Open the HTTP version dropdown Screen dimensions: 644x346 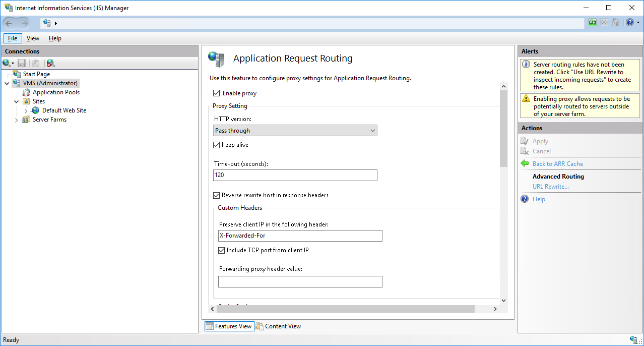tap(295, 131)
